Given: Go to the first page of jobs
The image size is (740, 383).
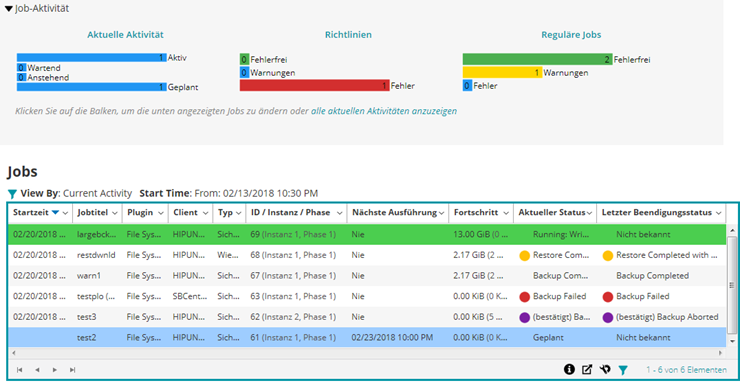Looking at the screenshot, I should pos(19,370).
